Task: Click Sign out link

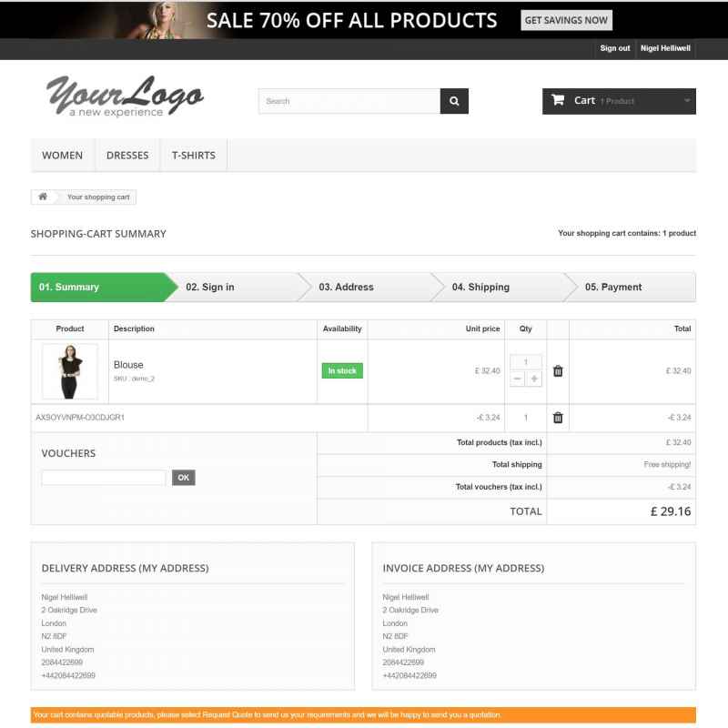Action: click(615, 48)
